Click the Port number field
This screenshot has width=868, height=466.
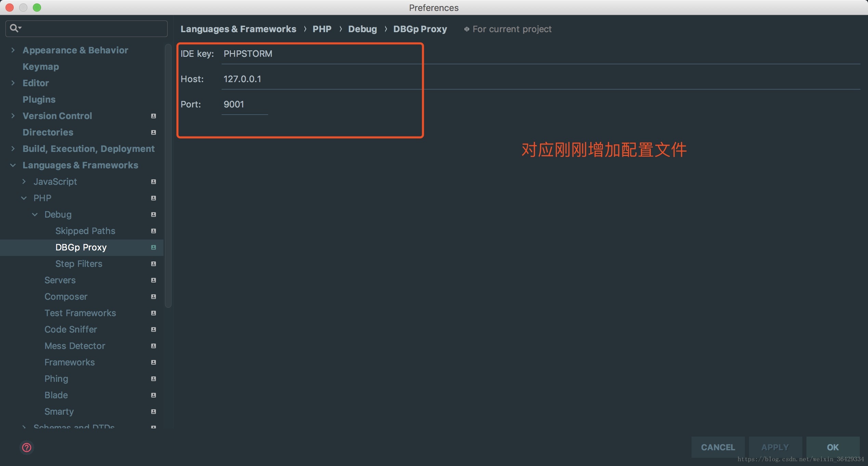click(244, 105)
